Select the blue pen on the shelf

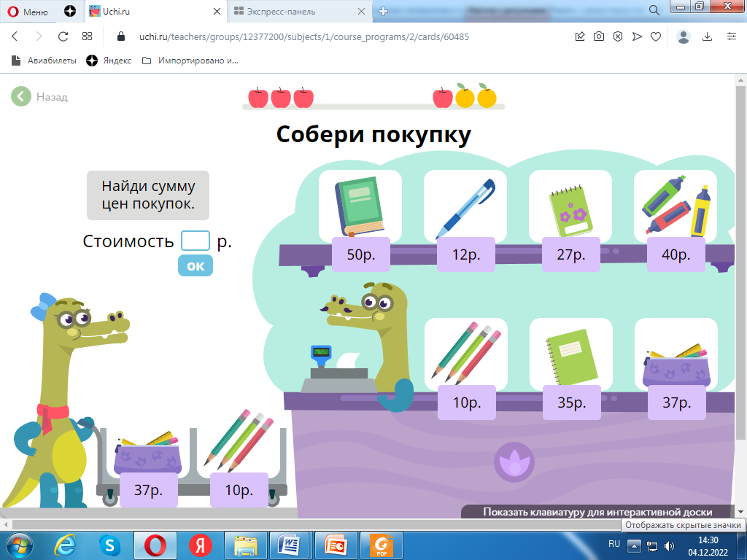[x=465, y=207]
